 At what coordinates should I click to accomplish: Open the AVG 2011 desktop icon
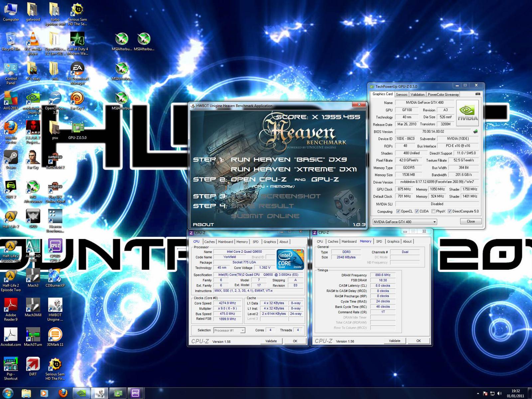tap(11, 101)
